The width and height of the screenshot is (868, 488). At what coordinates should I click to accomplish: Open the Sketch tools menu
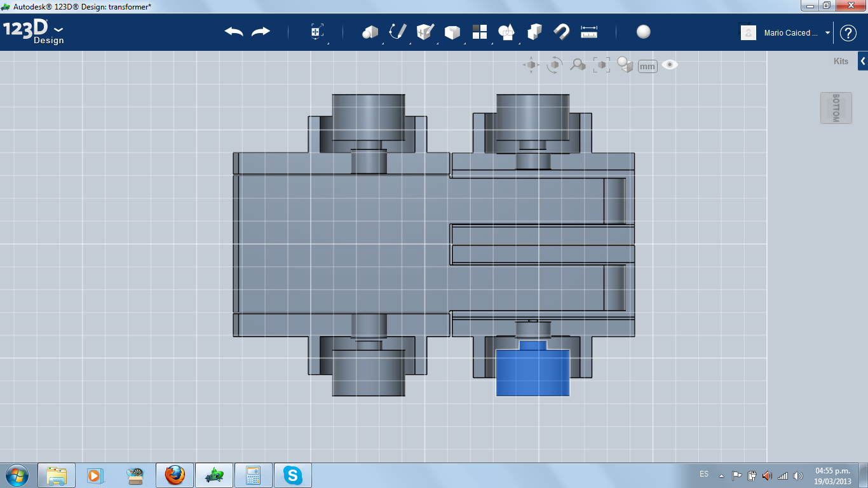click(x=398, y=32)
